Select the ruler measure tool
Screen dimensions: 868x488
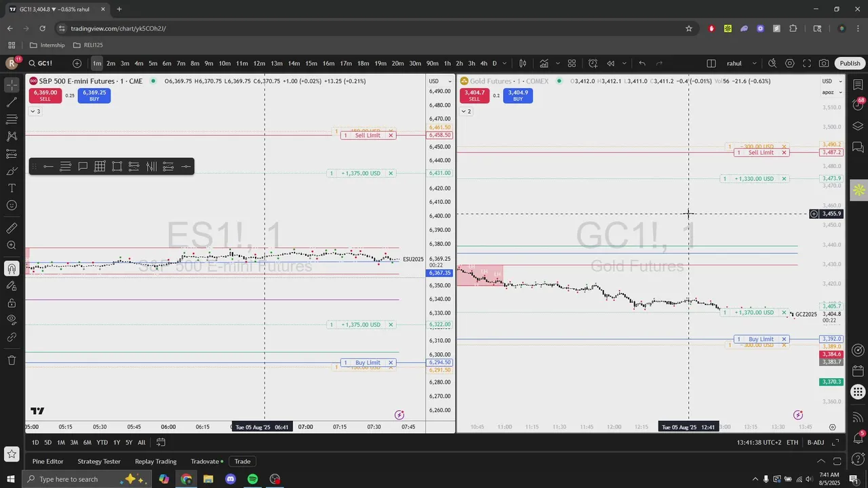click(12, 228)
